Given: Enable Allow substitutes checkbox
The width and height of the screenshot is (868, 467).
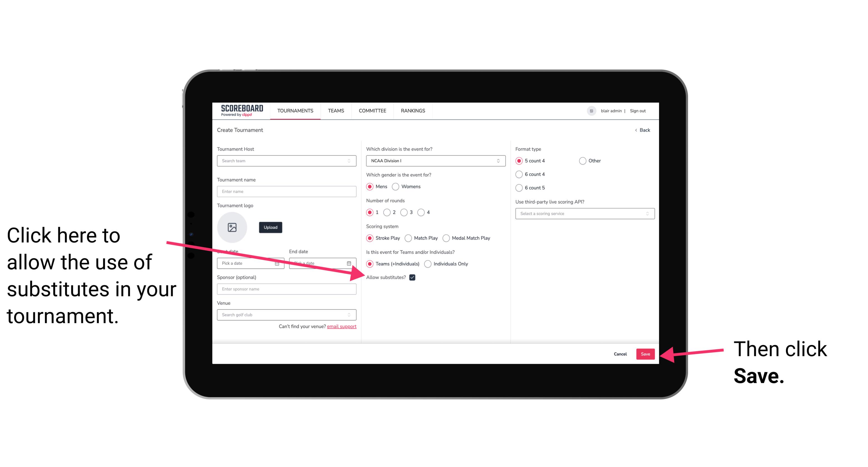Looking at the screenshot, I should pyautogui.click(x=414, y=277).
